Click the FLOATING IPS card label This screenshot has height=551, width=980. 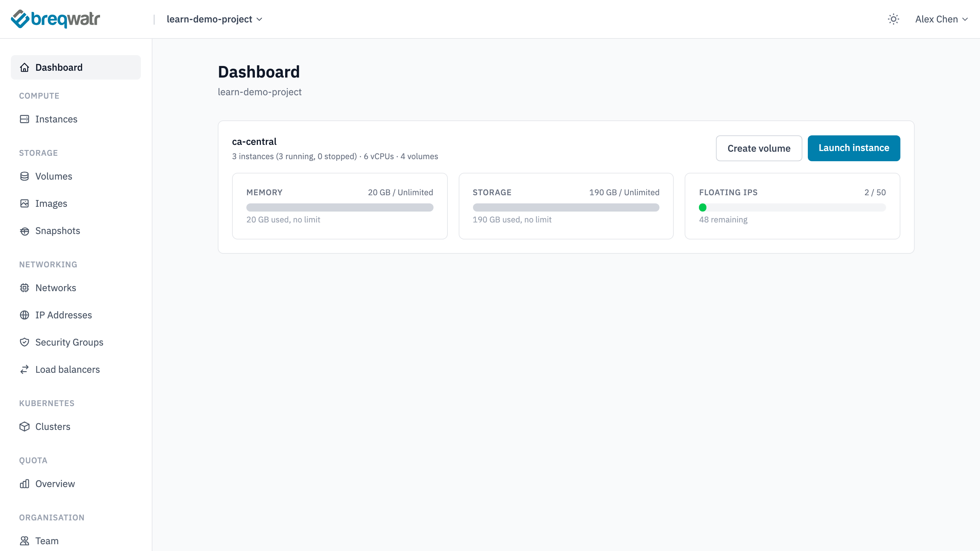(728, 193)
